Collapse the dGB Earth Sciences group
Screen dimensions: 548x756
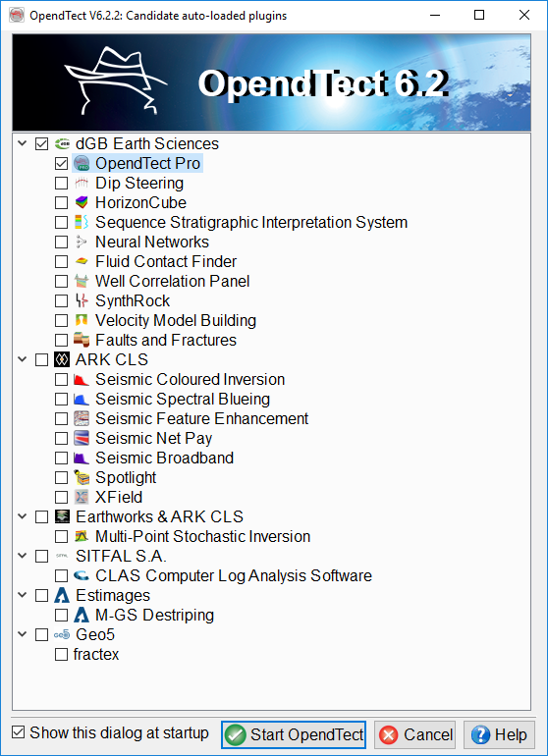click(23, 143)
